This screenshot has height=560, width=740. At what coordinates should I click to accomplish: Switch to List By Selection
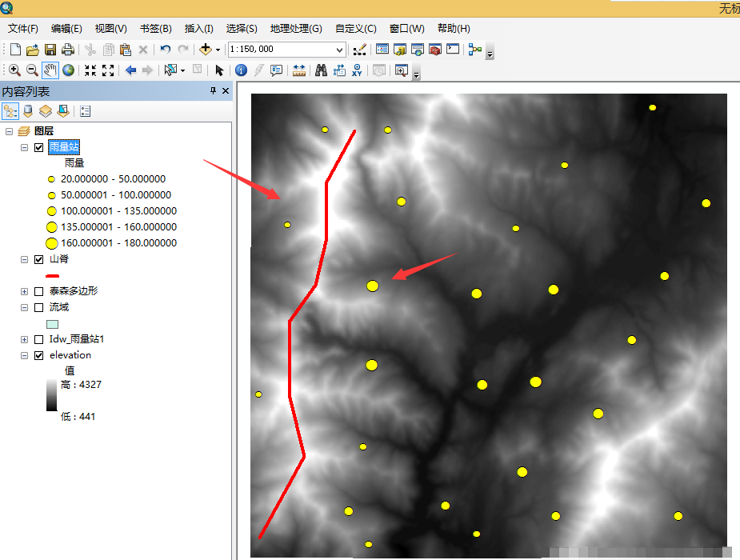(62, 111)
